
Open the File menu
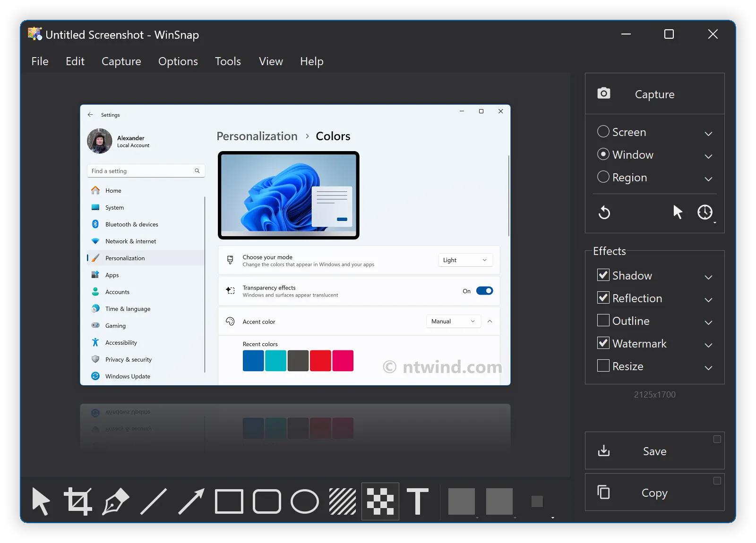[x=40, y=61]
